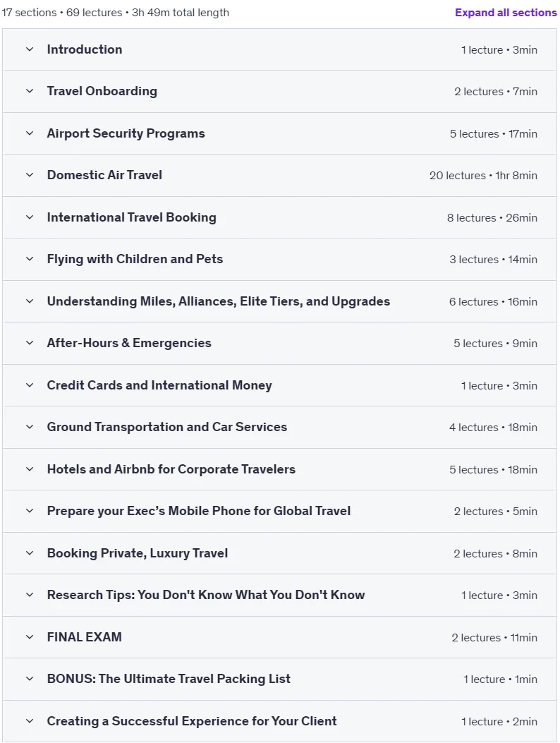
Task: Expand Airport Security Programs chevron
Action: click(x=30, y=133)
